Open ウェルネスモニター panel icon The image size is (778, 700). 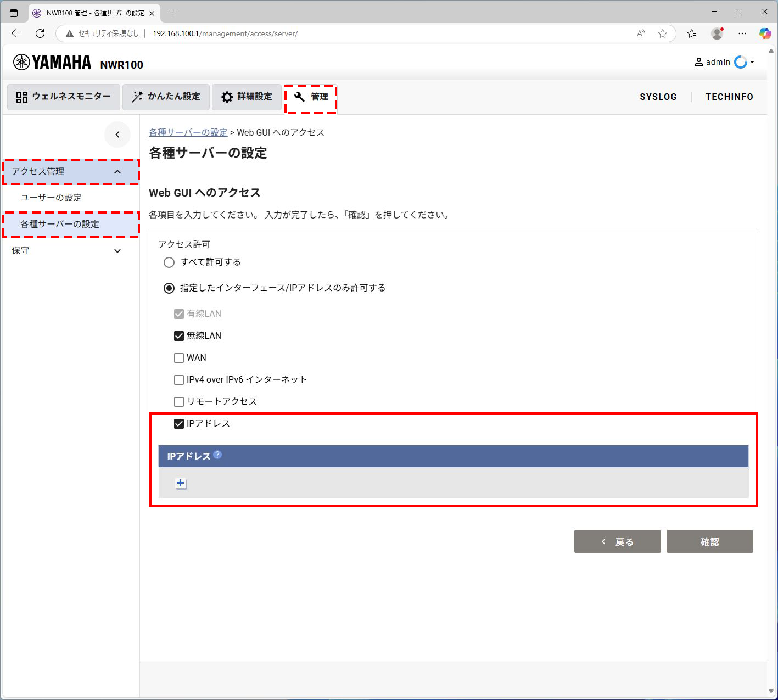pos(21,97)
